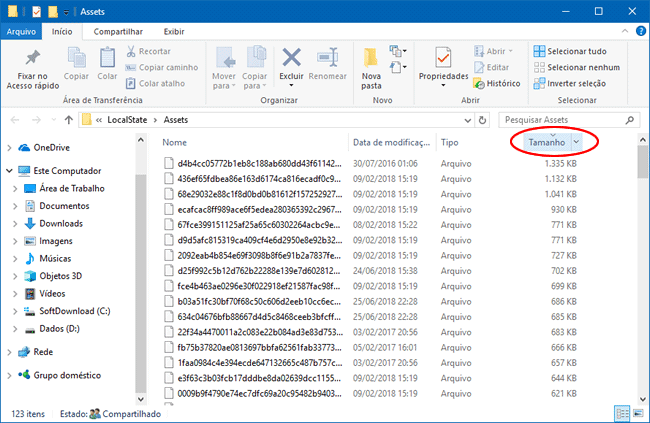This screenshot has height=423, width=650.
Task: Select Downloads in the navigation pane
Action: coord(60,223)
